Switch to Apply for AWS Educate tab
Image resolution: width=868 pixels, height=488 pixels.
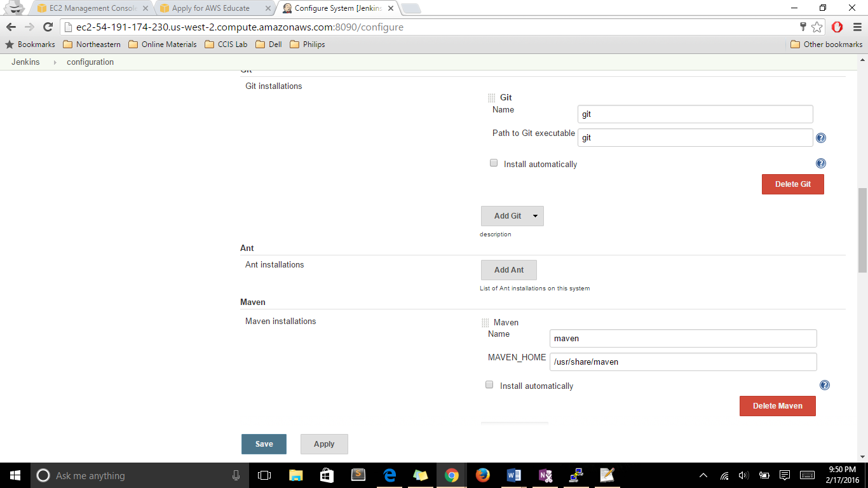click(x=210, y=8)
